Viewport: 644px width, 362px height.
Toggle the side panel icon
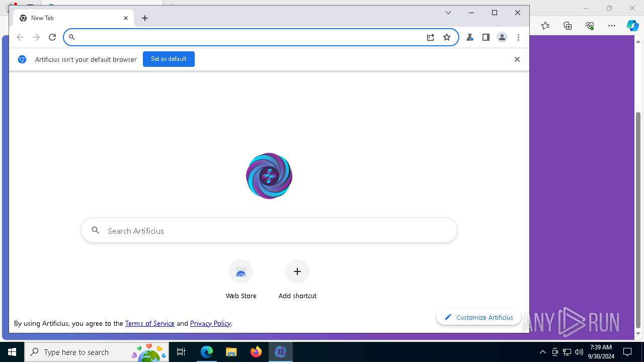tap(486, 37)
